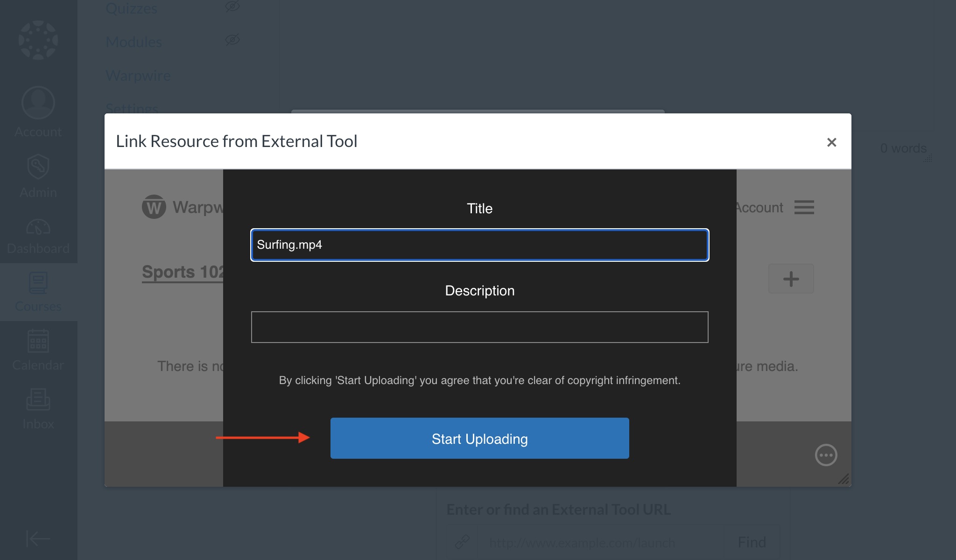Screen dimensions: 956x560
Task: Open the Warpwire hamburger menu
Action: (x=804, y=207)
